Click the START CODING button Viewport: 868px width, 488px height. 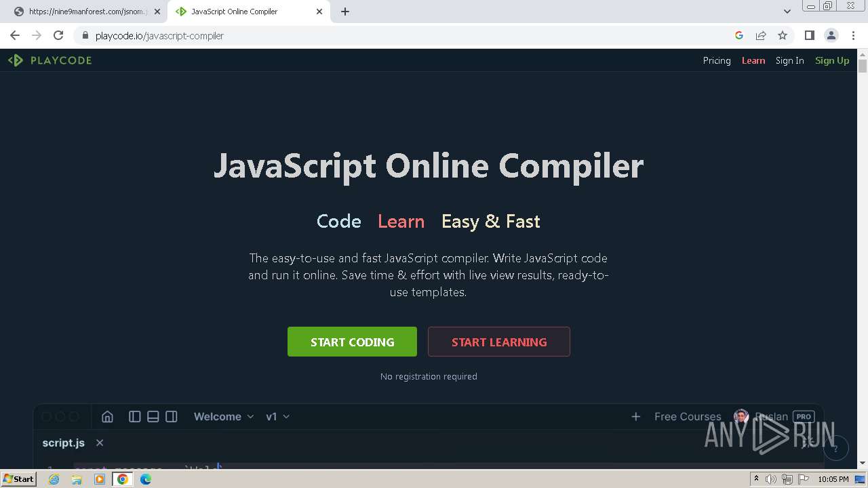[352, 342]
